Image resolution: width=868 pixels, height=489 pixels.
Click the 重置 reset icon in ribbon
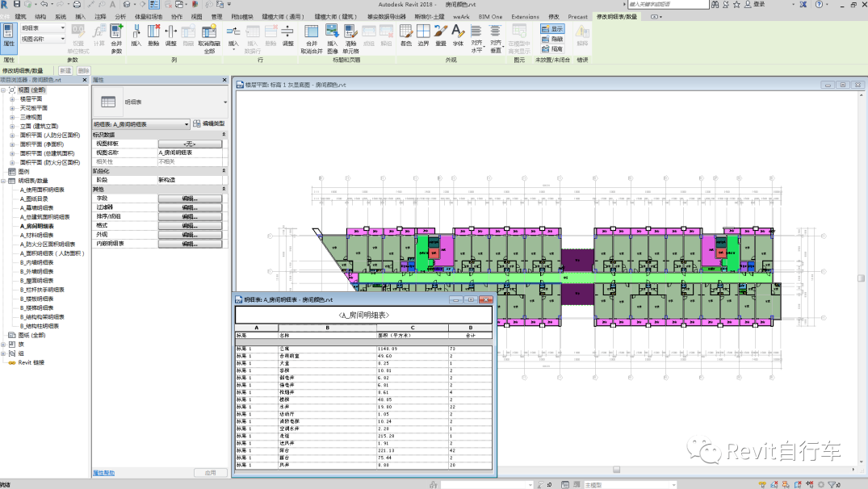pyautogui.click(x=441, y=32)
